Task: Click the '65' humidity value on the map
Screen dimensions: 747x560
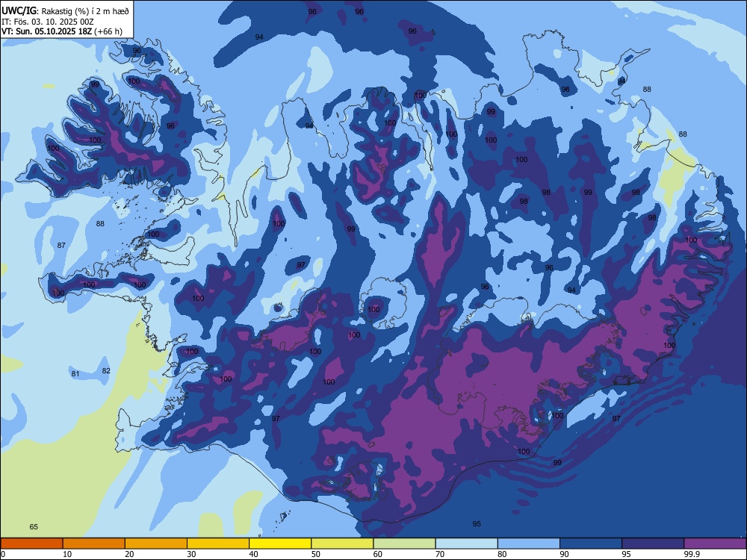Action: tap(34, 526)
